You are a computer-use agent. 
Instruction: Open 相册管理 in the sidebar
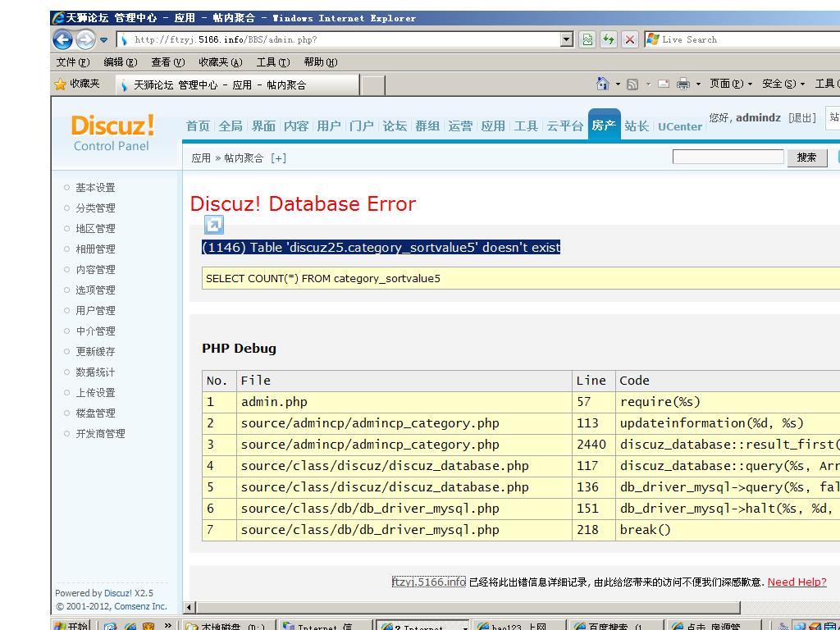coord(95,249)
